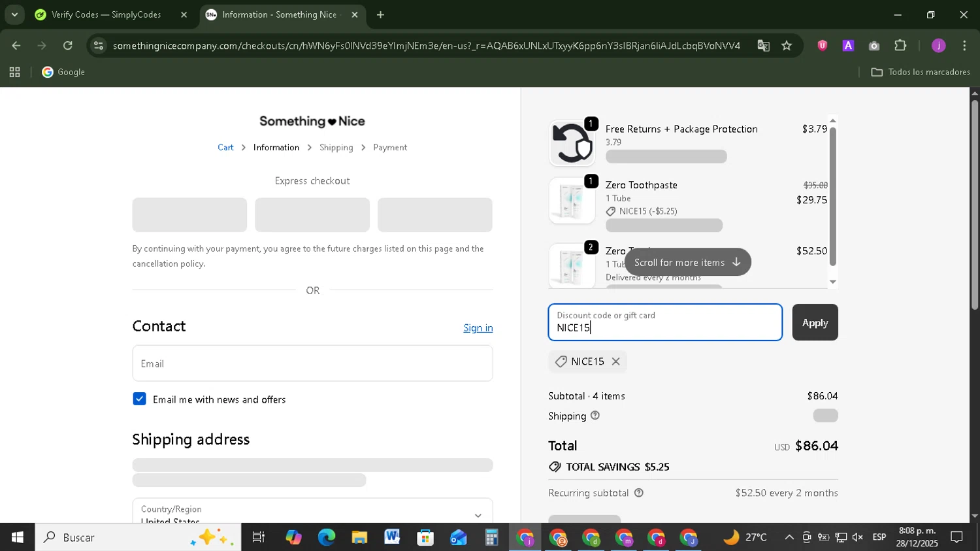Click the Buscar taskbar search box
The width and height of the screenshot is (980, 551).
pyautogui.click(x=138, y=537)
